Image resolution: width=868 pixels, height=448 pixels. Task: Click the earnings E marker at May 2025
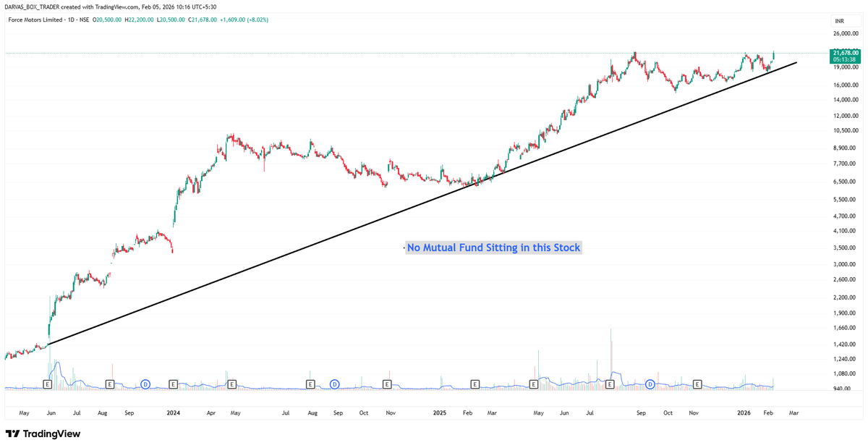[535, 384]
